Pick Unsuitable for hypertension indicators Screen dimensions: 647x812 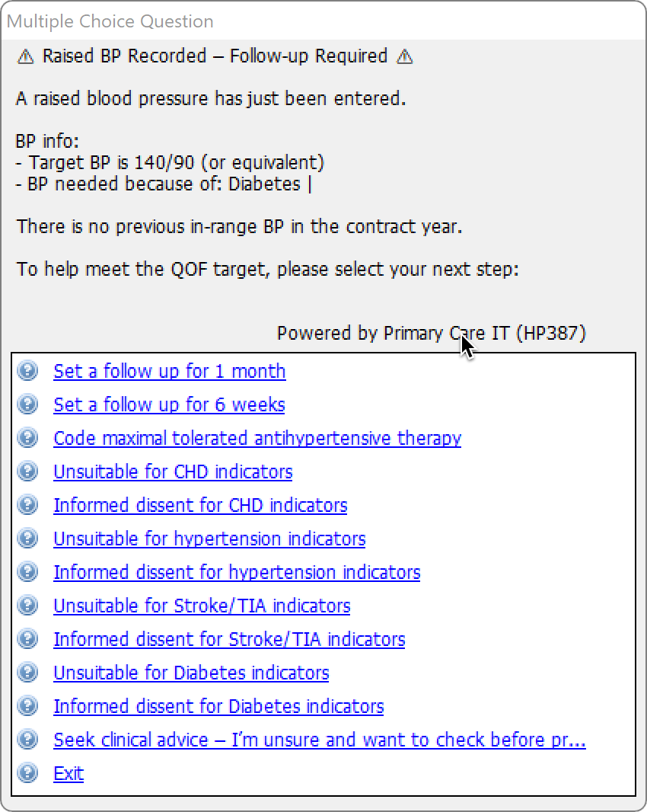(x=209, y=539)
